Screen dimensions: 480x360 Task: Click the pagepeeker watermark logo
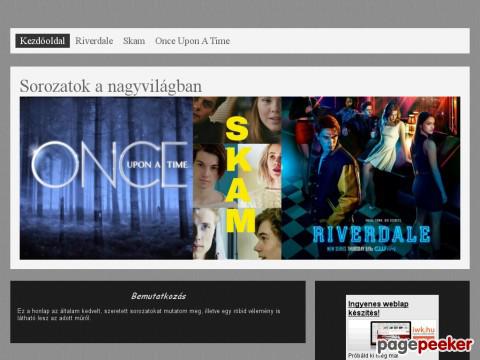[425, 345]
